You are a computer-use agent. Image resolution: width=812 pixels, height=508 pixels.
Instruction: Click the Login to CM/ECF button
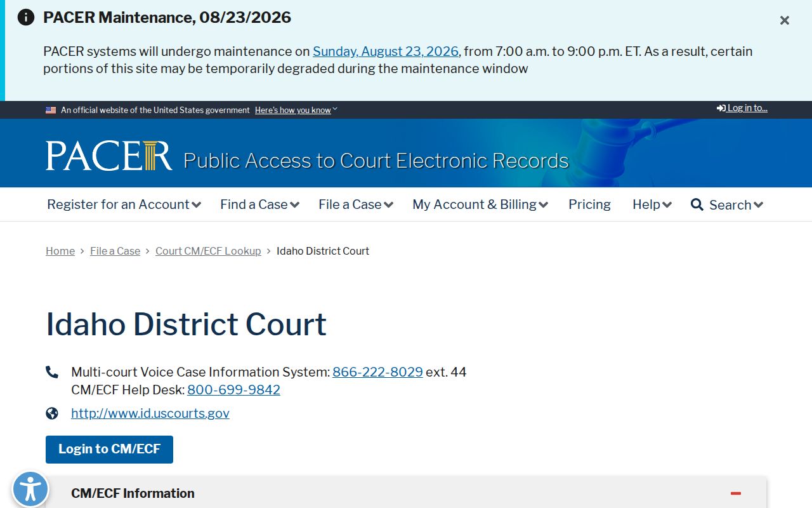click(109, 450)
